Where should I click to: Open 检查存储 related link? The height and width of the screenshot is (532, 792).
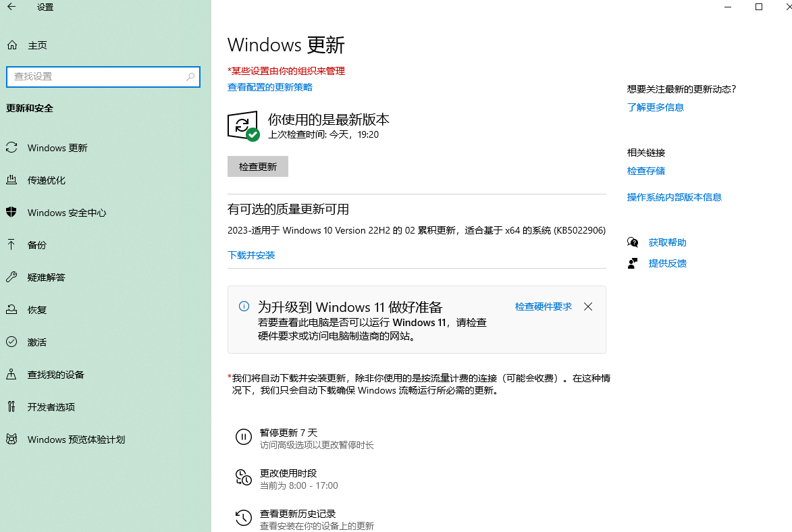pyautogui.click(x=646, y=171)
